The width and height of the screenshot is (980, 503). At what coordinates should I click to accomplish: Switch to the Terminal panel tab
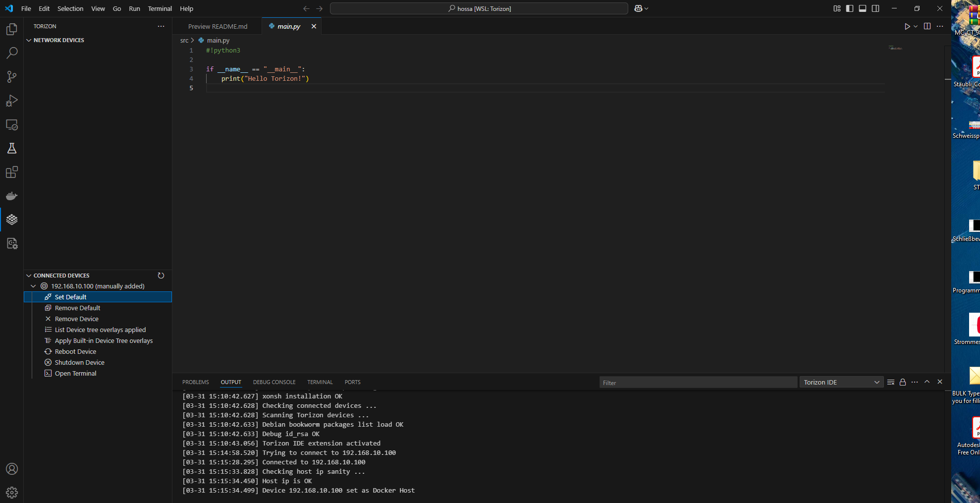(320, 382)
